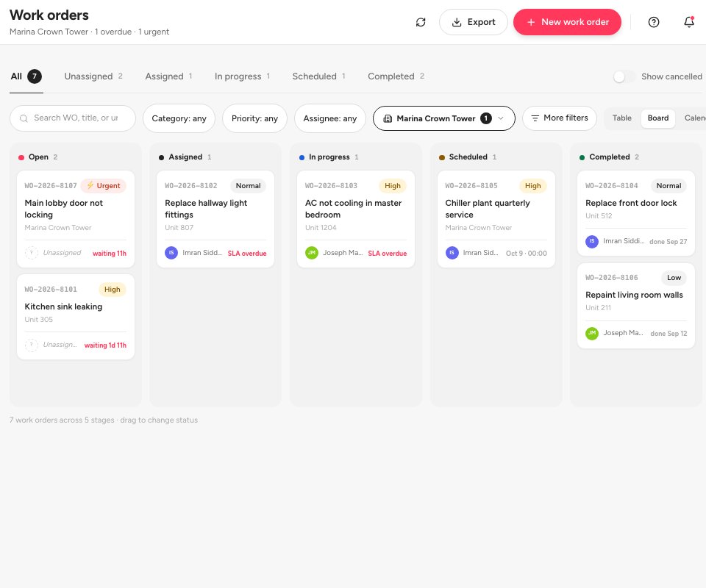Click SLA overdue on hallway light card
706x588 pixels.
[x=247, y=254]
